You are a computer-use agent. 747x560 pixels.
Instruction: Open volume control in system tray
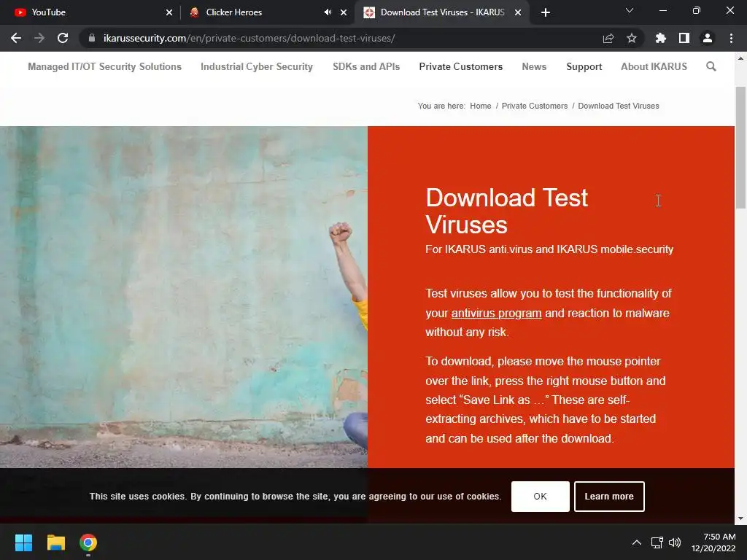click(675, 542)
